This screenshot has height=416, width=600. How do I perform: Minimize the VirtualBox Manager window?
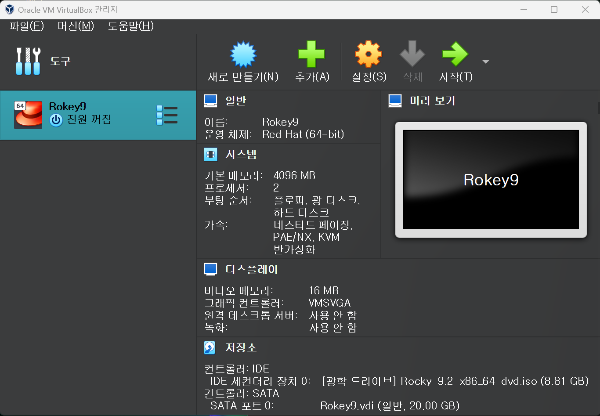(x=523, y=10)
